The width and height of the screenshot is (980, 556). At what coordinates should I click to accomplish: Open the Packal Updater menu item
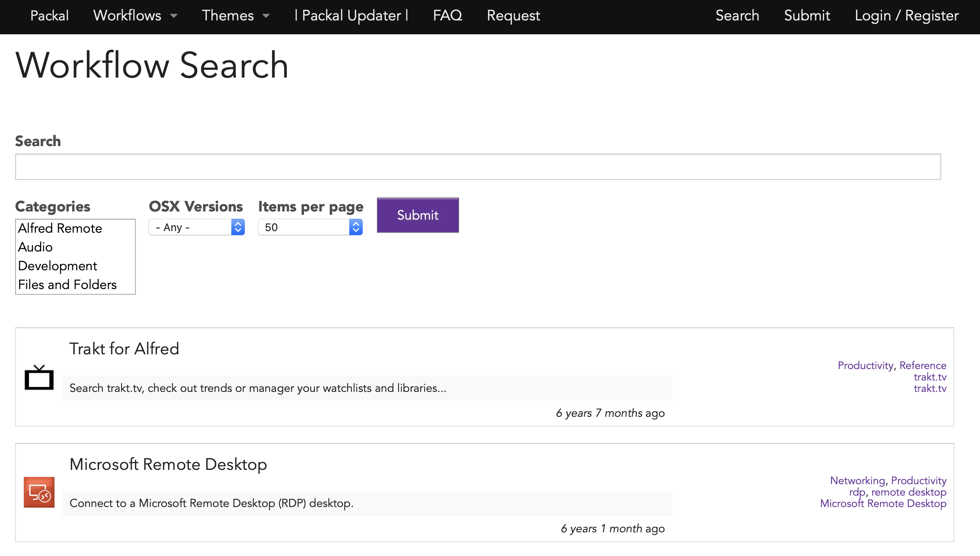(x=351, y=16)
